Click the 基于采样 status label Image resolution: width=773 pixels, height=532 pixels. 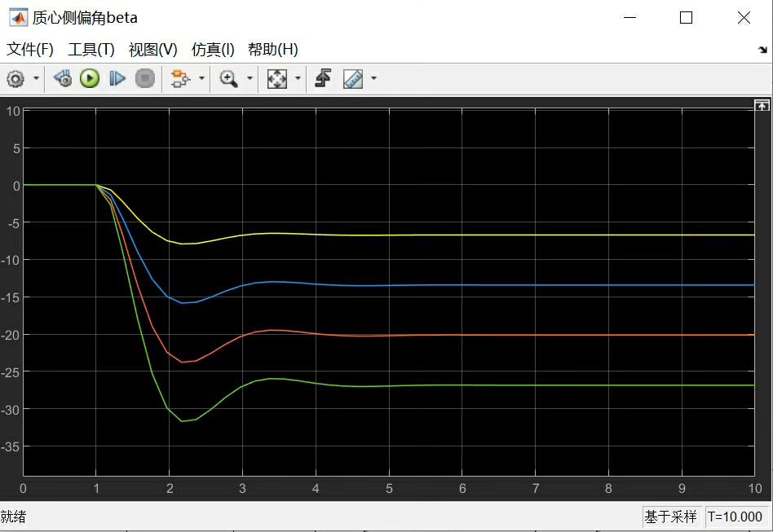click(x=670, y=517)
